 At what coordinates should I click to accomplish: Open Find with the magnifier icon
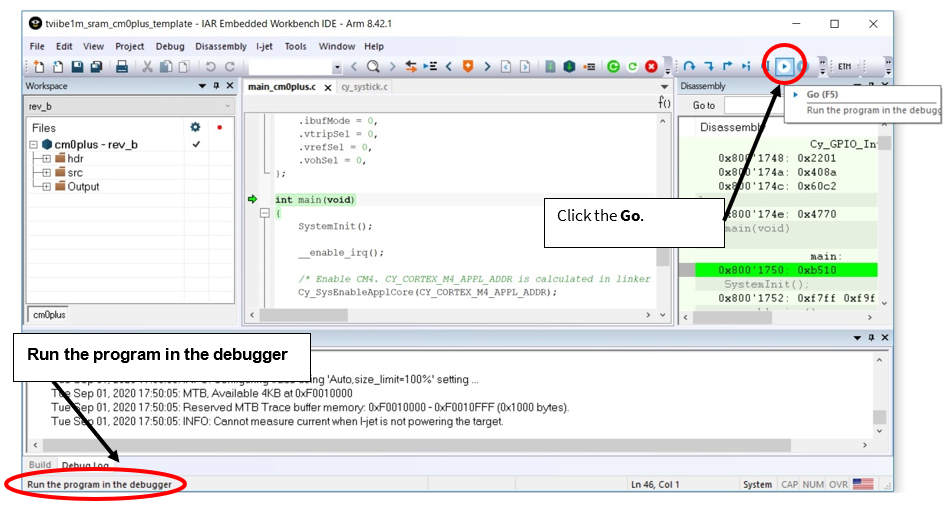[373, 67]
